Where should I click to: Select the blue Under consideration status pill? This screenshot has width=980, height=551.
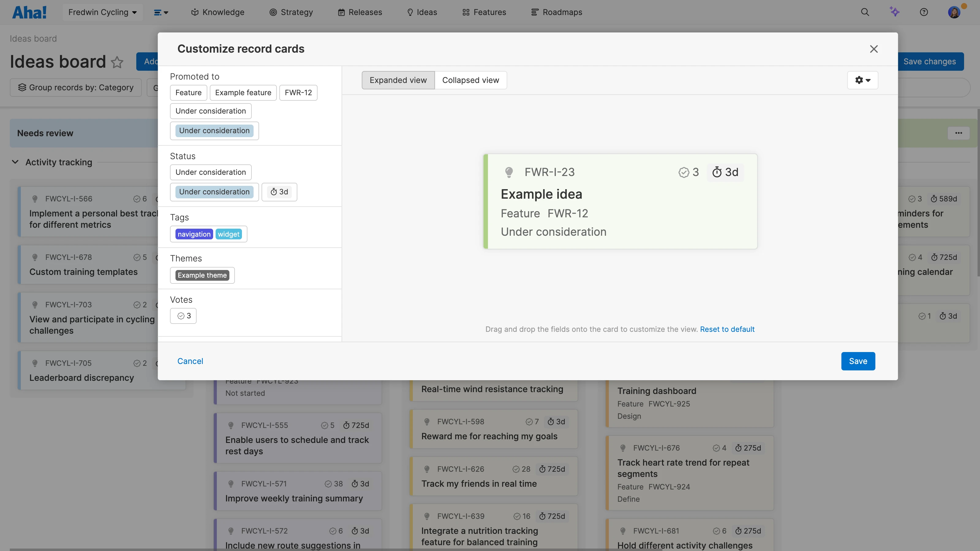click(x=214, y=192)
